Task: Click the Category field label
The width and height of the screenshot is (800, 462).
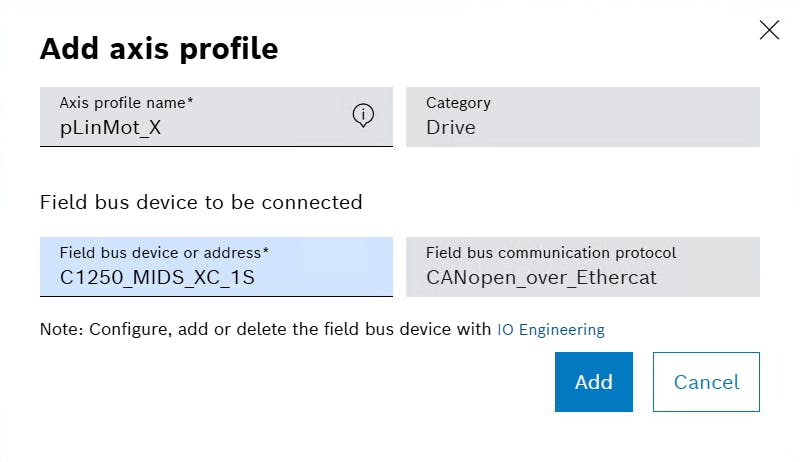Action: click(x=458, y=103)
